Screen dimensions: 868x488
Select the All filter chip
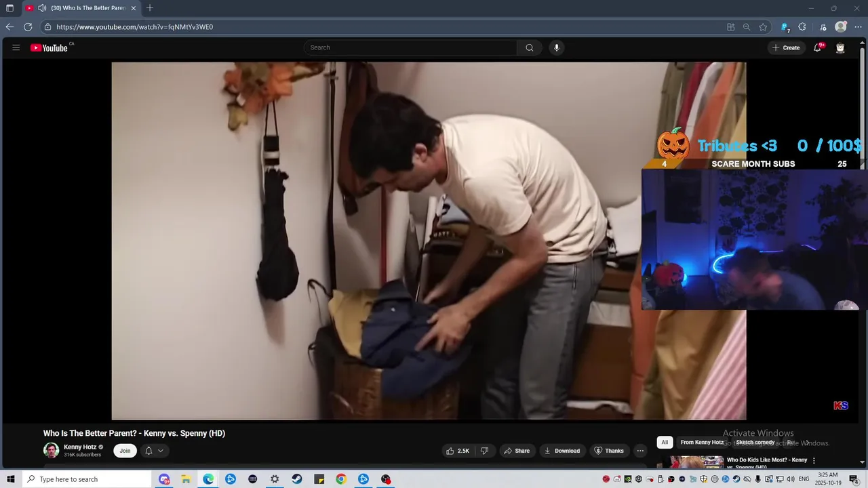(x=665, y=443)
